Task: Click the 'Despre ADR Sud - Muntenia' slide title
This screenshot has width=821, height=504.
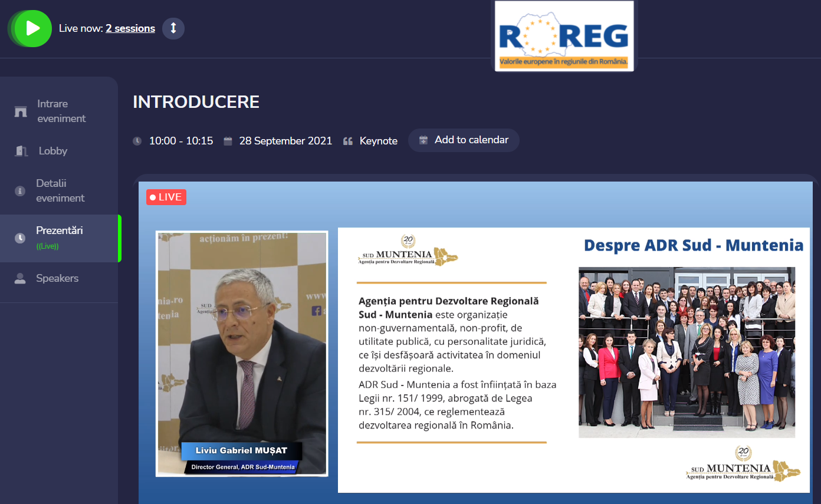Action: [x=694, y=245]
